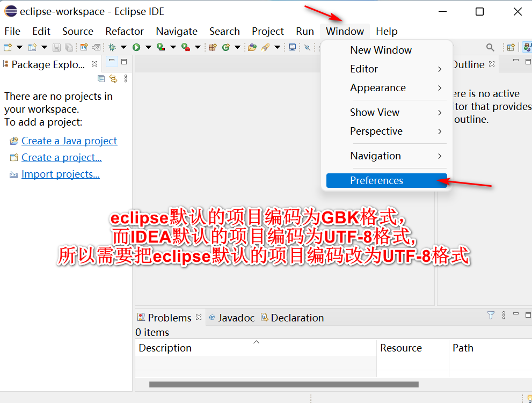Click the pen-shaped Search toolbar icon

(265, 47)
